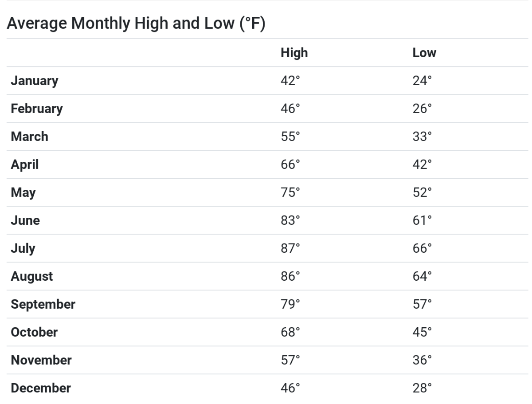Click the November row label

pyautogui.click(x=41, y=360)
